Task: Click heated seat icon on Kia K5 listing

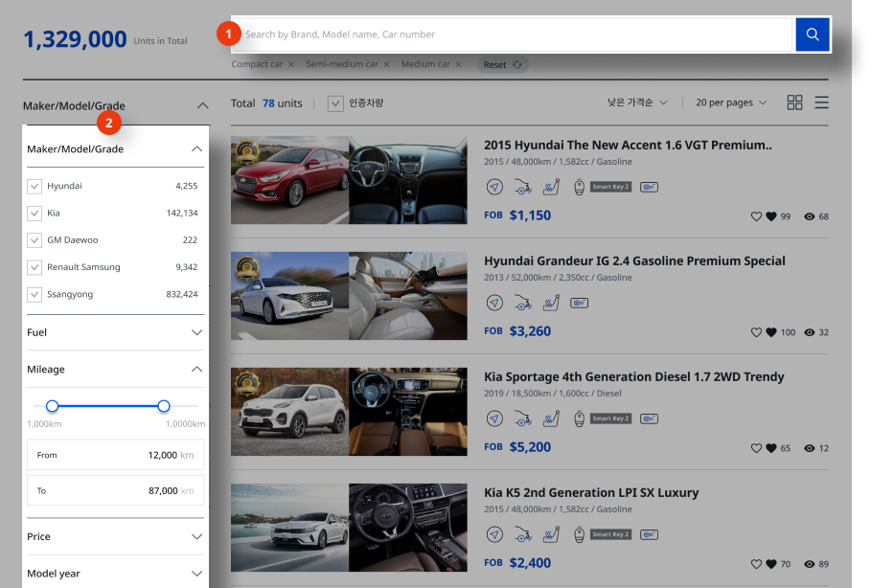Action: pos(551,534)
